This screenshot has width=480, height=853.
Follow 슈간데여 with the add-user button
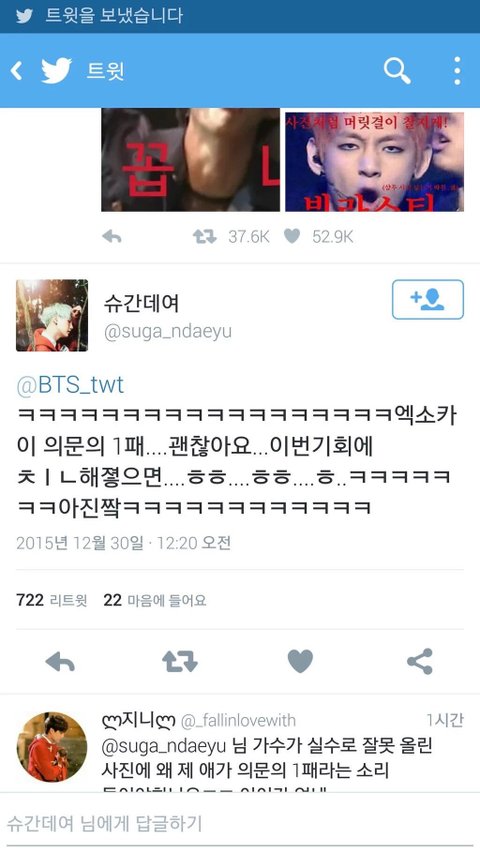(x=428, y=299)
